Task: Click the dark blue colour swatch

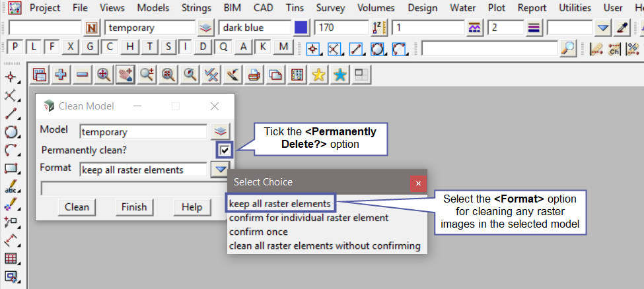Action: pos(301,28)
